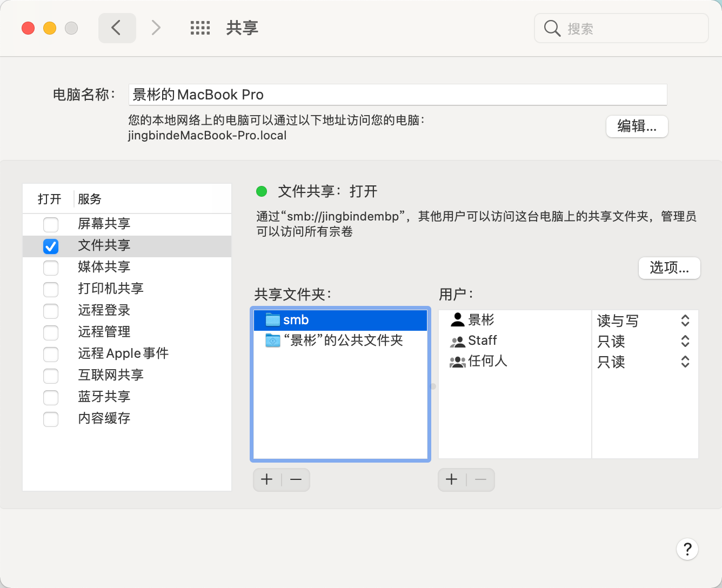The width and height of the screenshot is (722, 588).
Task: Enable the 屏幕共享 checkbox
Action: tap(50, 224)
